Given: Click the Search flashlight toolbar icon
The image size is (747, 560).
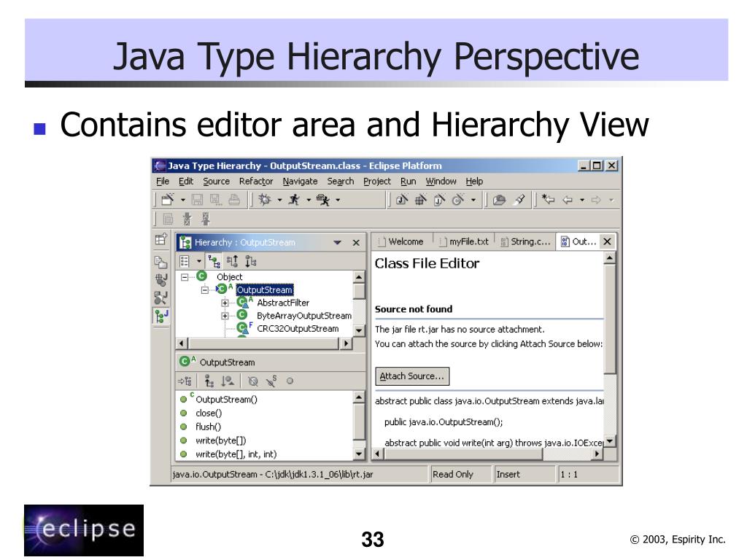Looking at the screenshot, I should [x=519, y=200].
